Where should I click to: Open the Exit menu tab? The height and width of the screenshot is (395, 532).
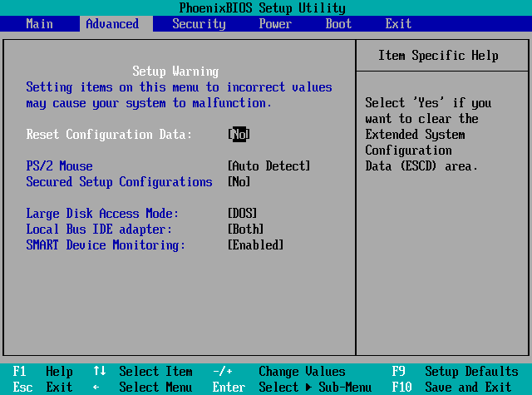398,24
